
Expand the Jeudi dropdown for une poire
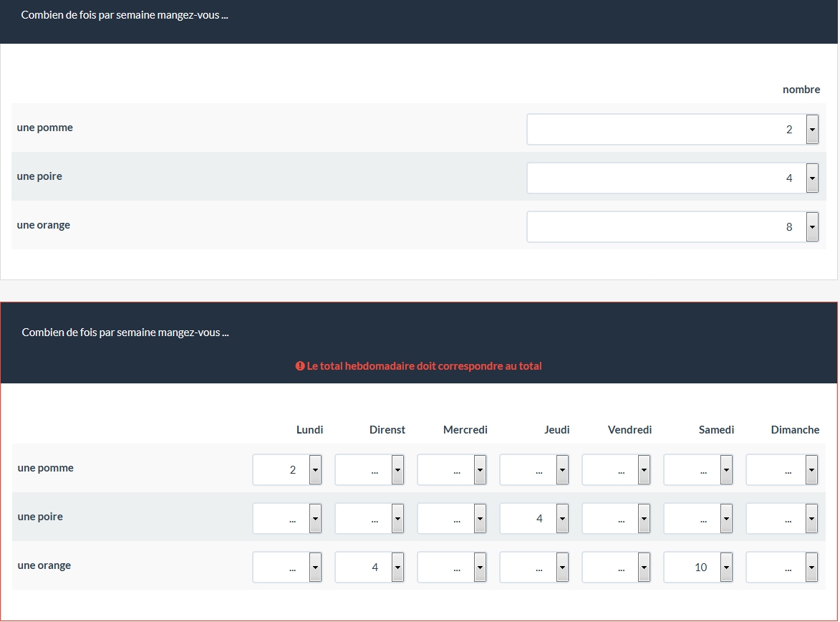(534, 519)
